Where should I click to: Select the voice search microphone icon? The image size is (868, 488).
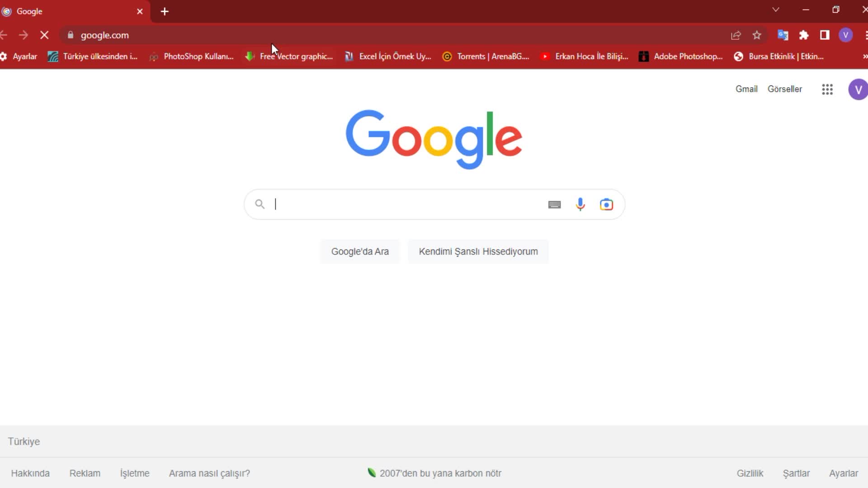(x=580, y=204)
